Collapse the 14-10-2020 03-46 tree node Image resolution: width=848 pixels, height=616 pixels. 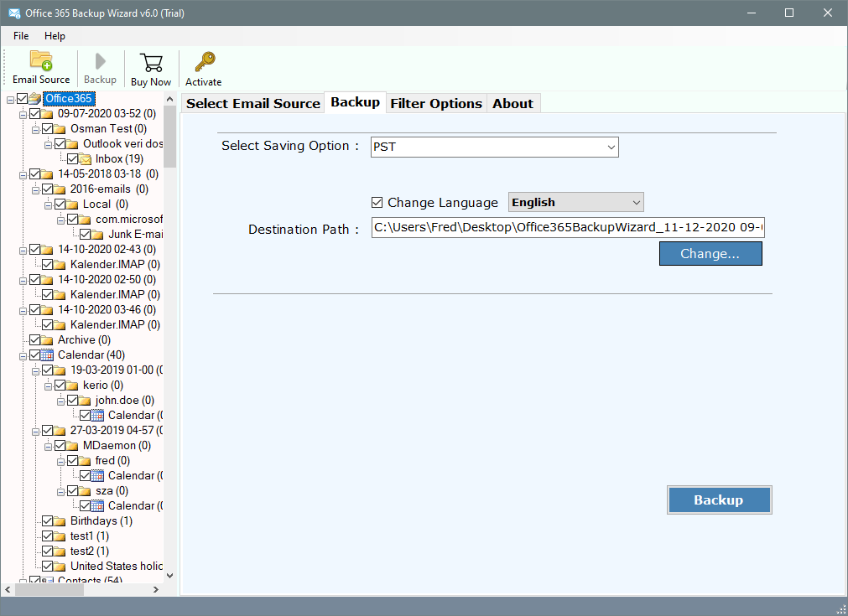pos(23,311)
